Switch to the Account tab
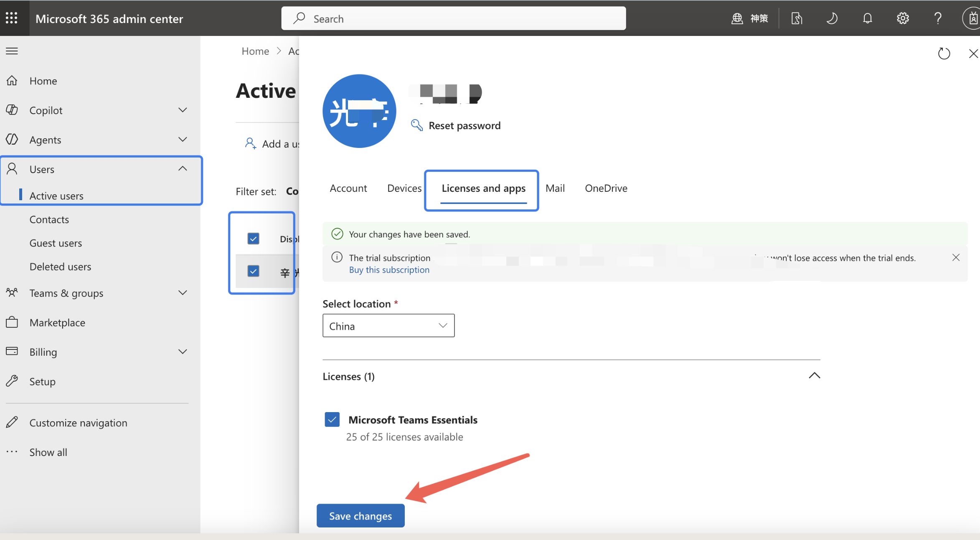The height and width of the screenshot is (540, 980). (x=348, y=188)
